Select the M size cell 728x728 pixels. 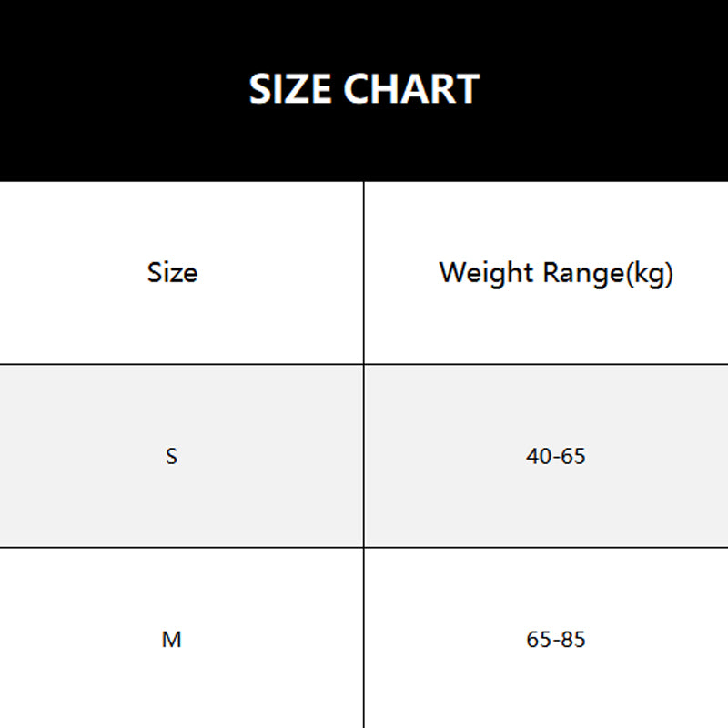(172, 640)
